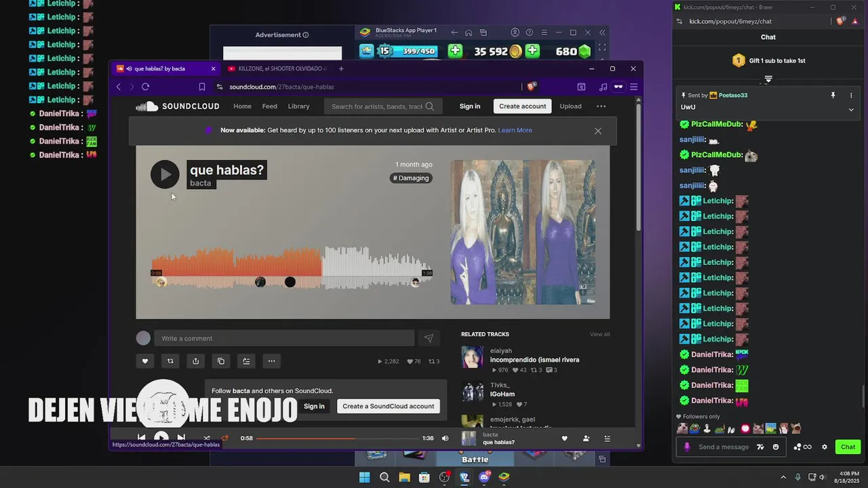
Task: Click the green Chat send button
Action: (x=848, y=447)
